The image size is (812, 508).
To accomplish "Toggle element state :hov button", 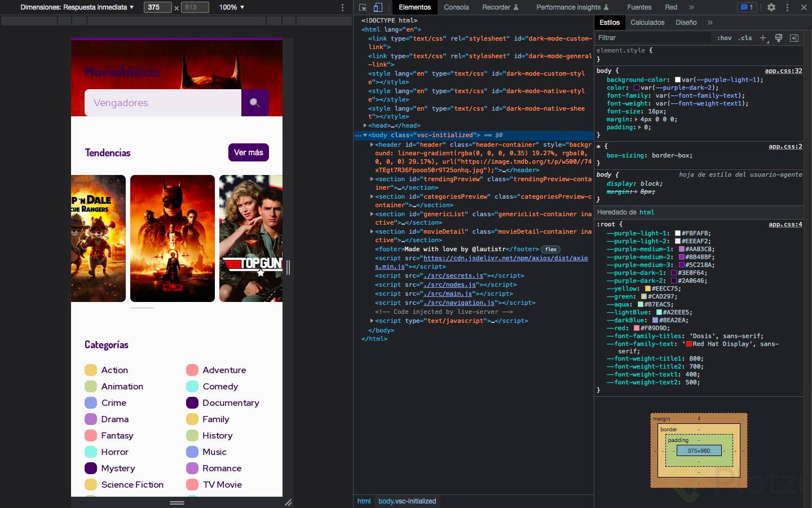I will point(725,38).
